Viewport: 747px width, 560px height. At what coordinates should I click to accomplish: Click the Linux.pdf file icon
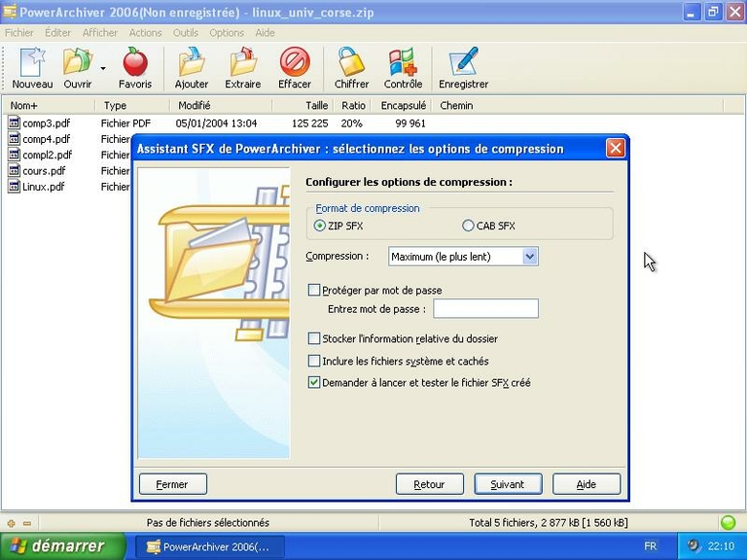tap(15, 187)
